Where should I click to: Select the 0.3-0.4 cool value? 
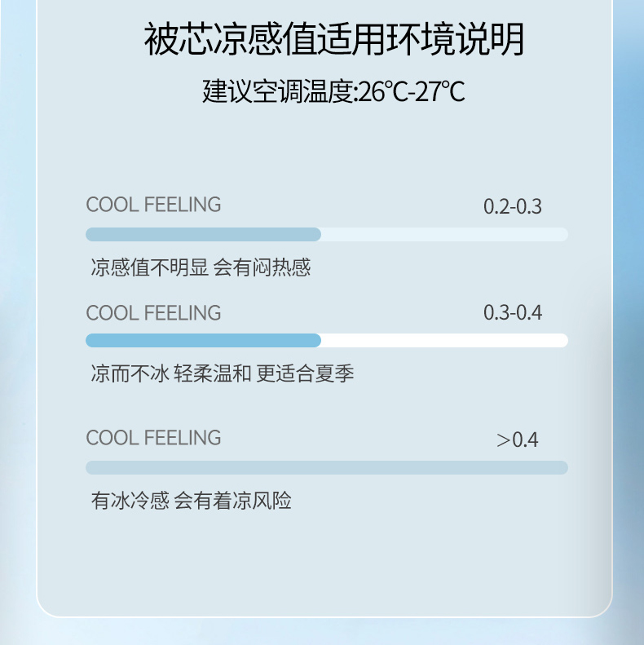click(512, 313)
